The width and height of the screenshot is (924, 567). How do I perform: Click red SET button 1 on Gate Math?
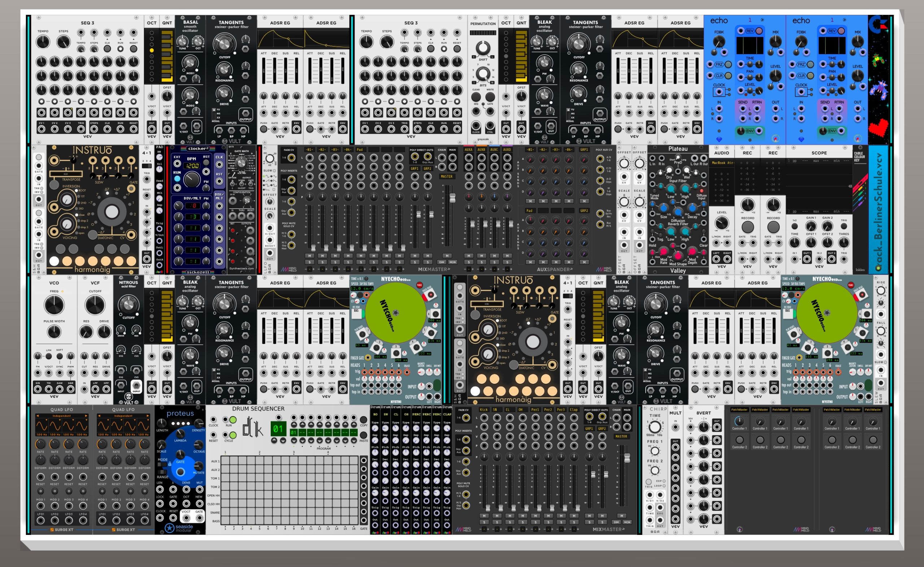tap(232, 230)
